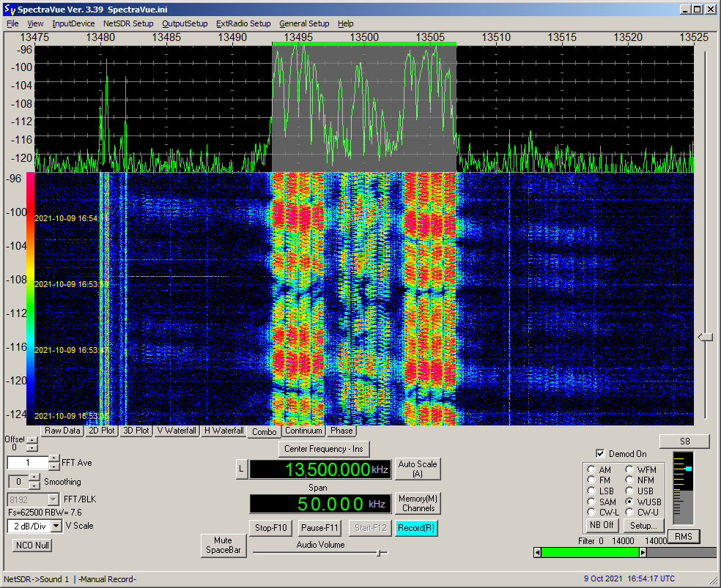721x588 pixels.
Task: Click the FFT Ave input field
Action: [x=28, y=463]
